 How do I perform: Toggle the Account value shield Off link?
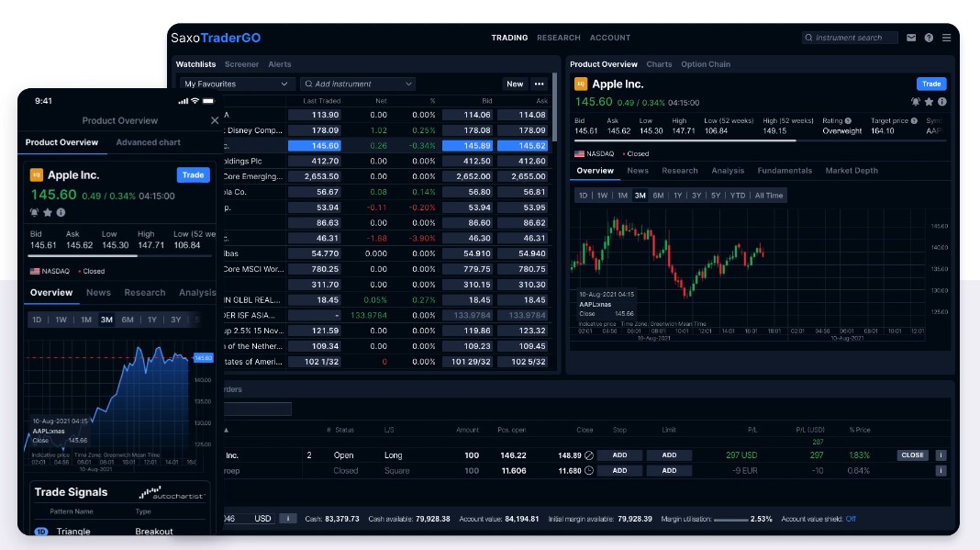pyautogui.click(x=851, y=519)
